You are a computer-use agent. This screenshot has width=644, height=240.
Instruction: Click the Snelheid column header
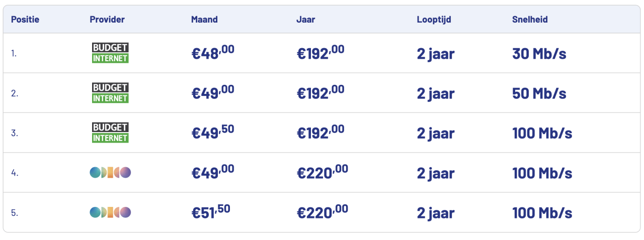click(x=530, y=20)
